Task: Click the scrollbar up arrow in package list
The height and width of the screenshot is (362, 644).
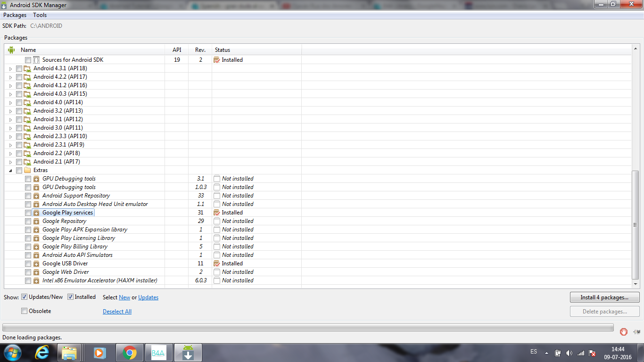Action: click(636, 49)
